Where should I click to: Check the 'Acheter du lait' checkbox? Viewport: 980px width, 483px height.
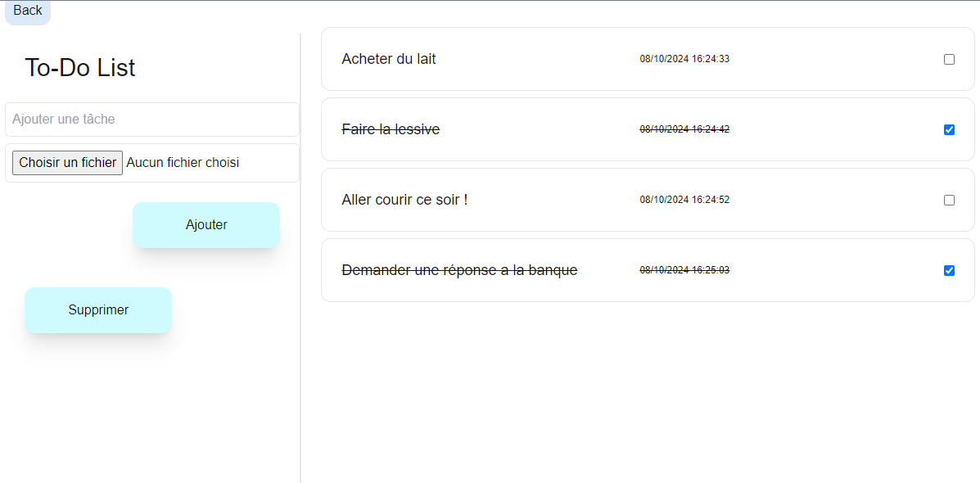(x=949, y=59)
